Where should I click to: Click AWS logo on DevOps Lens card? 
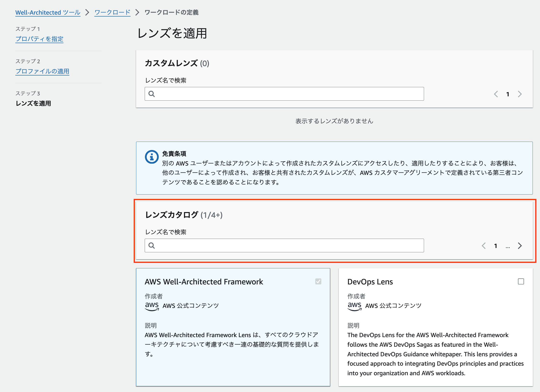click(x=354, y=306)
